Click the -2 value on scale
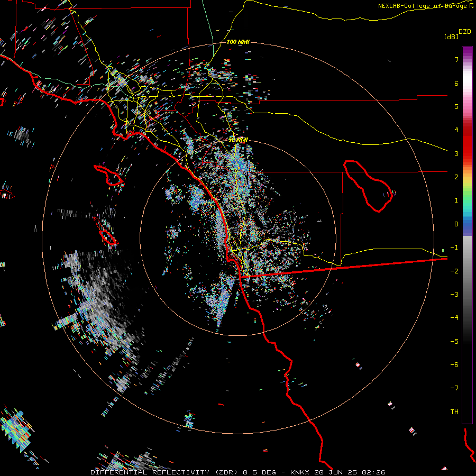Image resolution: width=476 pixels, height=476 pixels. pyautogui.click(x=454, y=271)
